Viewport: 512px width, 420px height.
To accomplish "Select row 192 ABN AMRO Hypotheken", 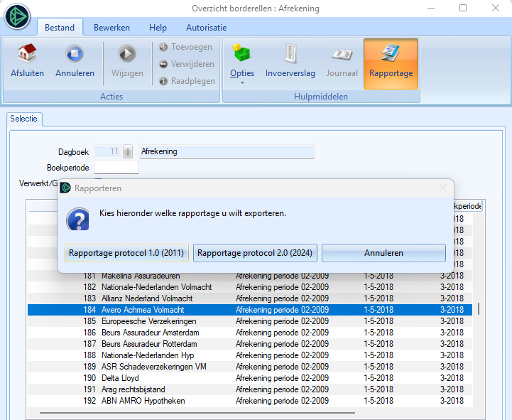I will point(250,401).
